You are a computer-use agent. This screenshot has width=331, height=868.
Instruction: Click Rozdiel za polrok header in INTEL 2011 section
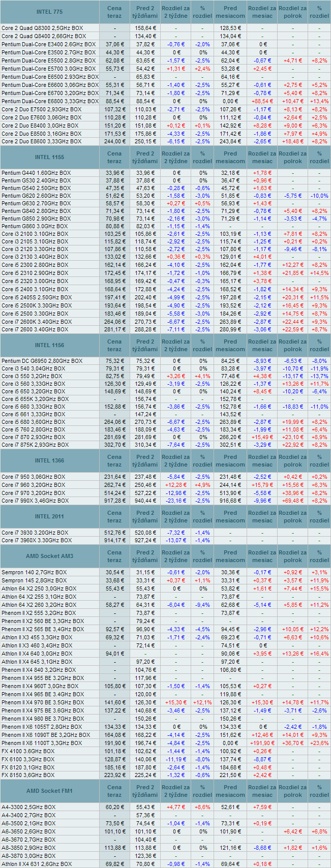293,516
